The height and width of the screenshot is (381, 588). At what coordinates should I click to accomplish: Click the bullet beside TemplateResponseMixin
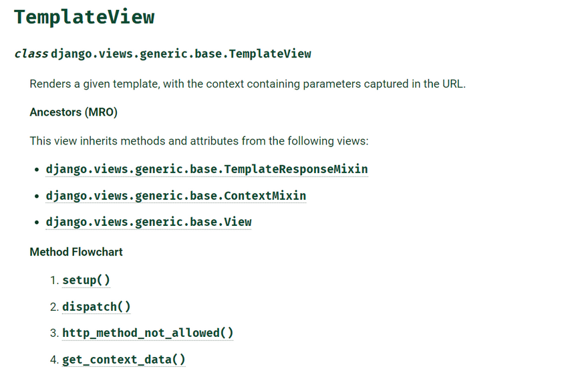click(x=36, y=170)
